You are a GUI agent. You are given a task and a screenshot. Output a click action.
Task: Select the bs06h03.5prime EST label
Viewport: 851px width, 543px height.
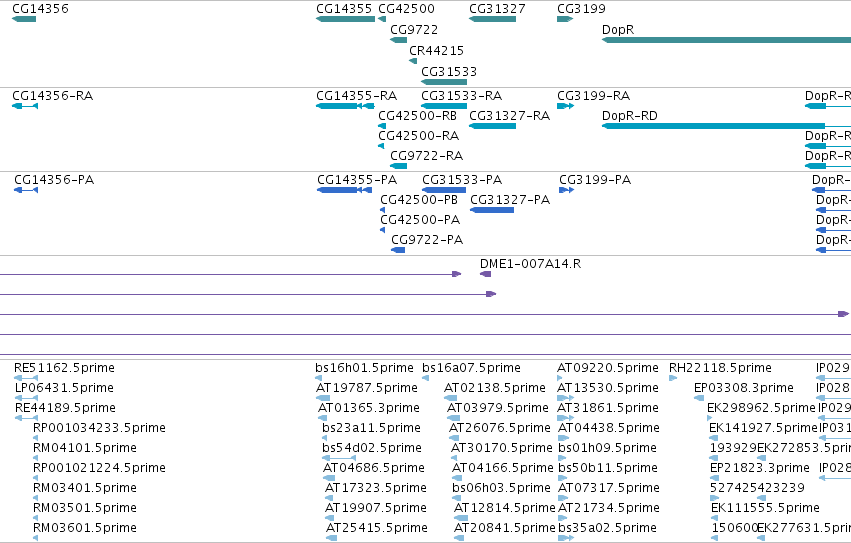click(x=501, y=489)
